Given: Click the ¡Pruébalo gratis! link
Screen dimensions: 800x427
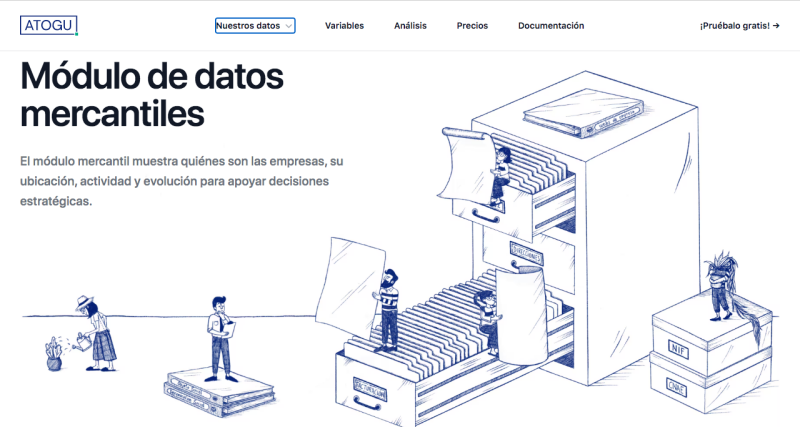Looking at the screenshot, I should [x=734, y=26].
